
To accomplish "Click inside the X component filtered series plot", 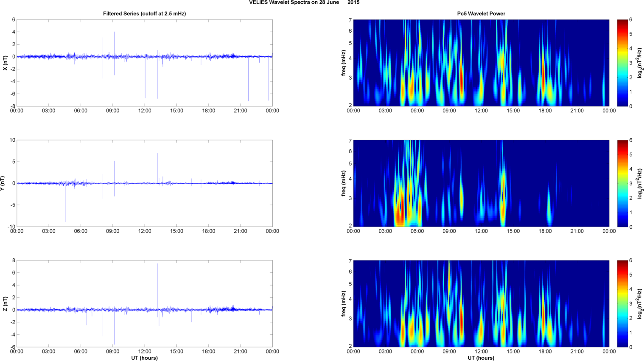I will tap(144, 63).
